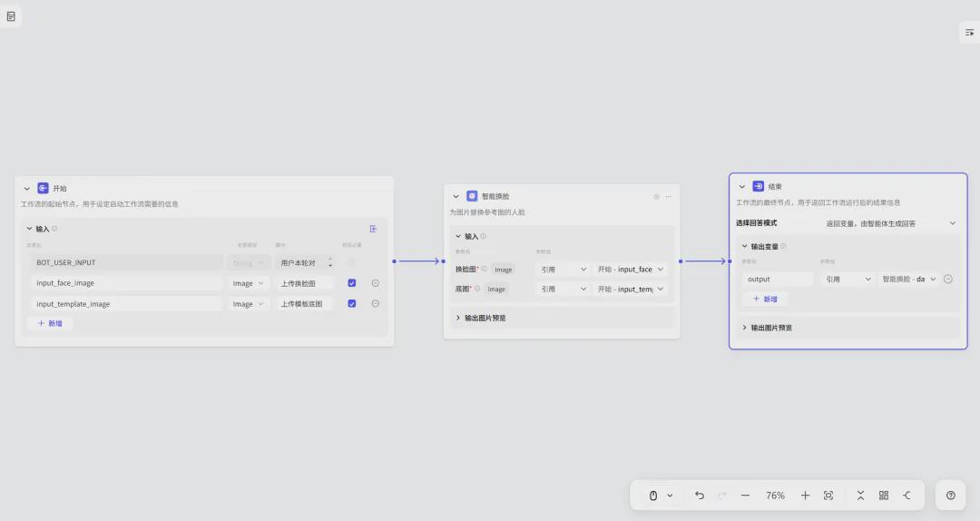
Task: Open the document panel icon at top left
Action: click(x=11, y=16)
